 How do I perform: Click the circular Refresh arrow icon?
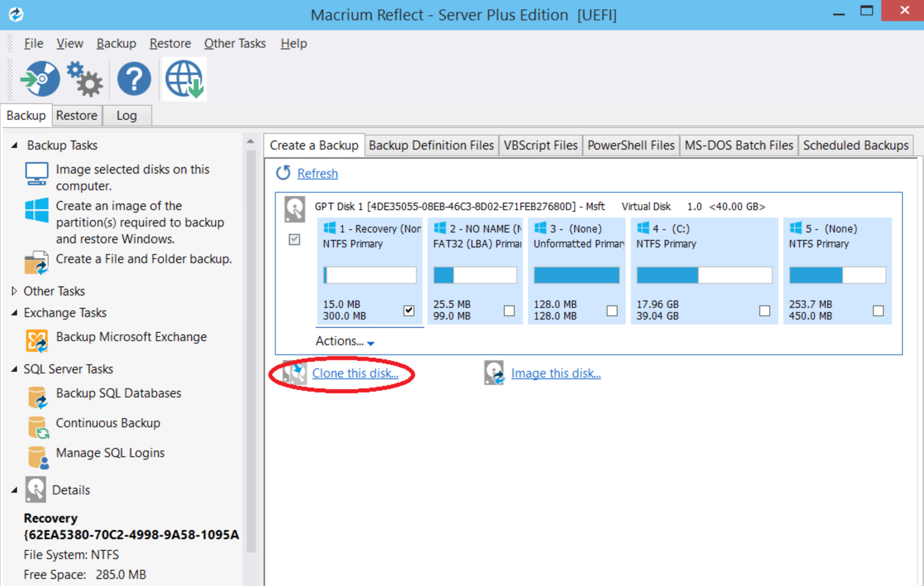(x=283, y=173)
